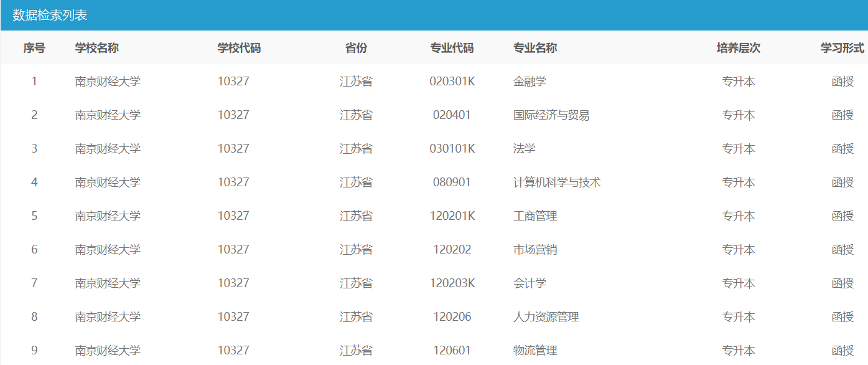Select major code 120206

[452, 317]
